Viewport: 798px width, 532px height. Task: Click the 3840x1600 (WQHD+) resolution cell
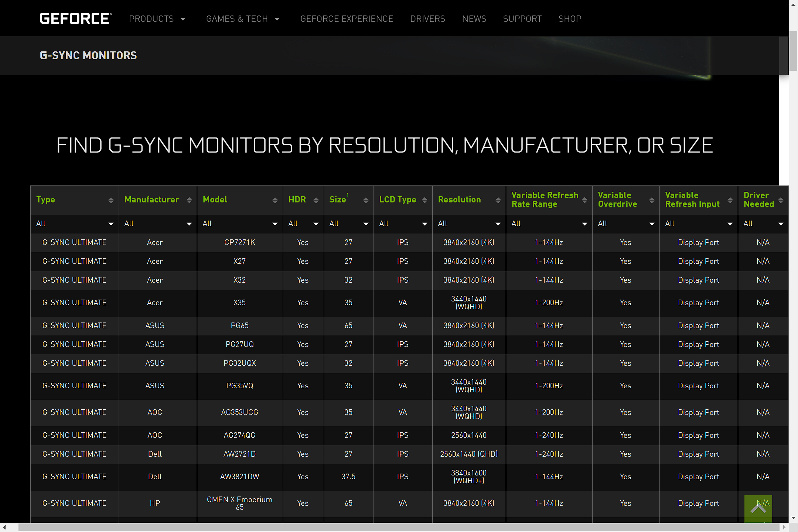point(469,477)
